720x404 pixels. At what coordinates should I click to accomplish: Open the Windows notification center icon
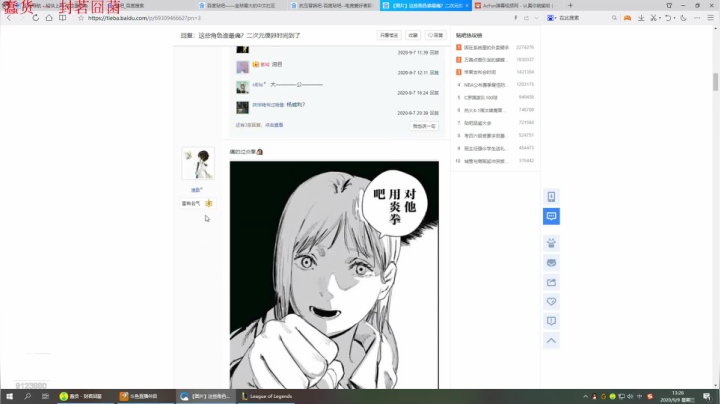707,396
